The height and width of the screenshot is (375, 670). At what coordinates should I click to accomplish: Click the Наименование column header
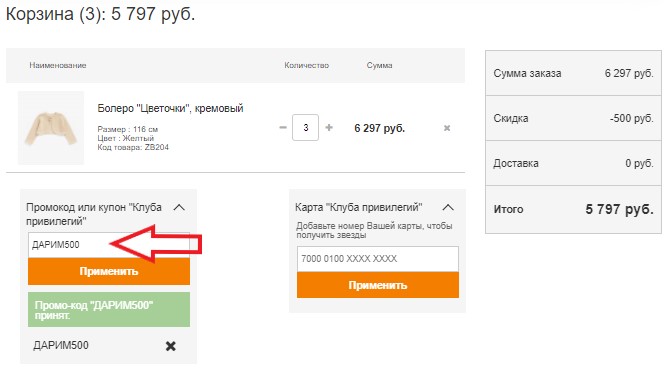coord(58,65)
